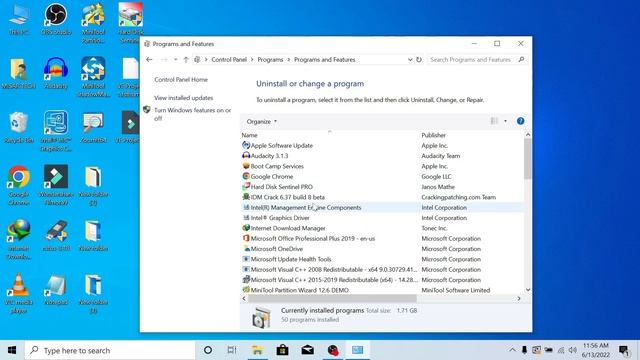The width and height of the screenshot is (640, 360).
Task: Select Intel® Graphics Driver entry
Action: (x=280, y=218)
